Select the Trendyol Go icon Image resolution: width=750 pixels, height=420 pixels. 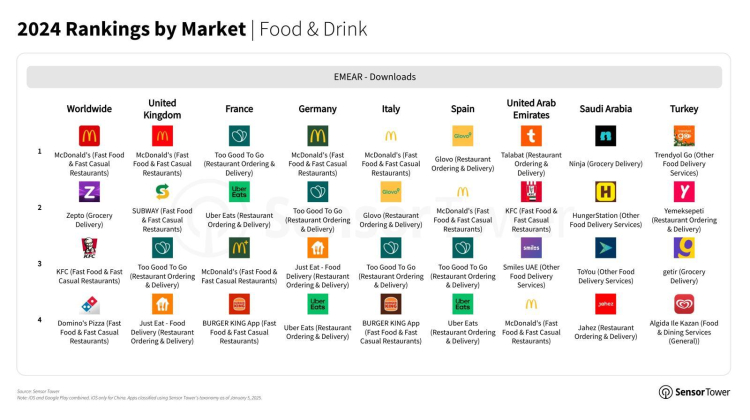coord(684,136)
